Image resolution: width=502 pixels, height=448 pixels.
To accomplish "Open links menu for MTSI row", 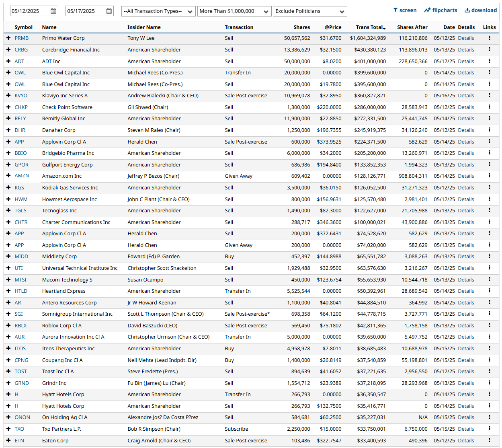I will click(489, 279).
